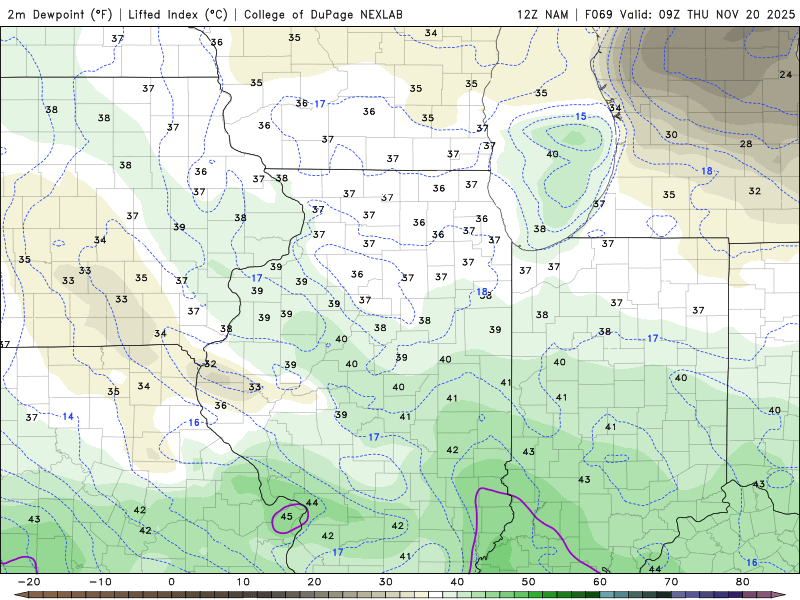Viewport: 800px width, 600px height.
Task: Click the -10 label on the color scale
Action: pyautogui.click(x=100, y=582)
